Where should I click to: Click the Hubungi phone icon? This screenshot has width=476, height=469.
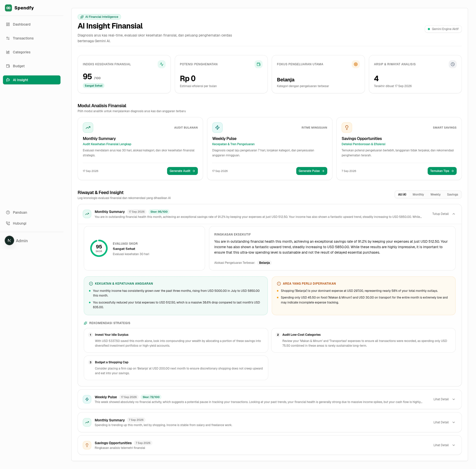point(8,223)
